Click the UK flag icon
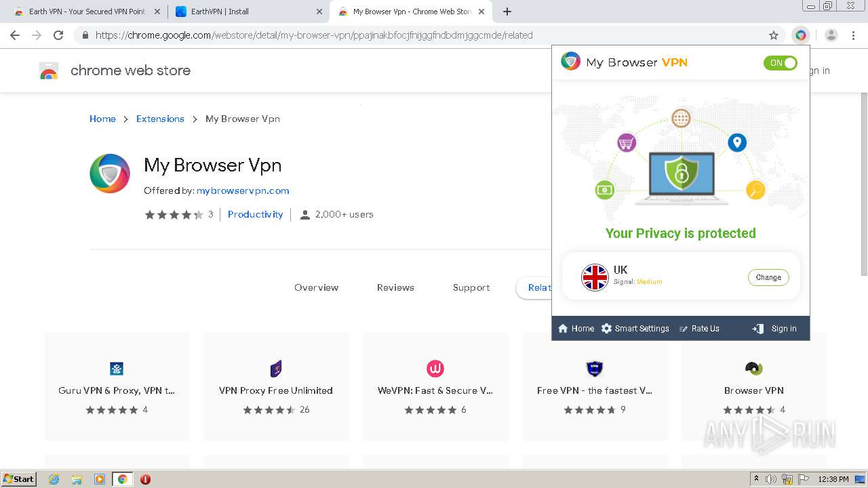868x488 pixels. (595, 277)
